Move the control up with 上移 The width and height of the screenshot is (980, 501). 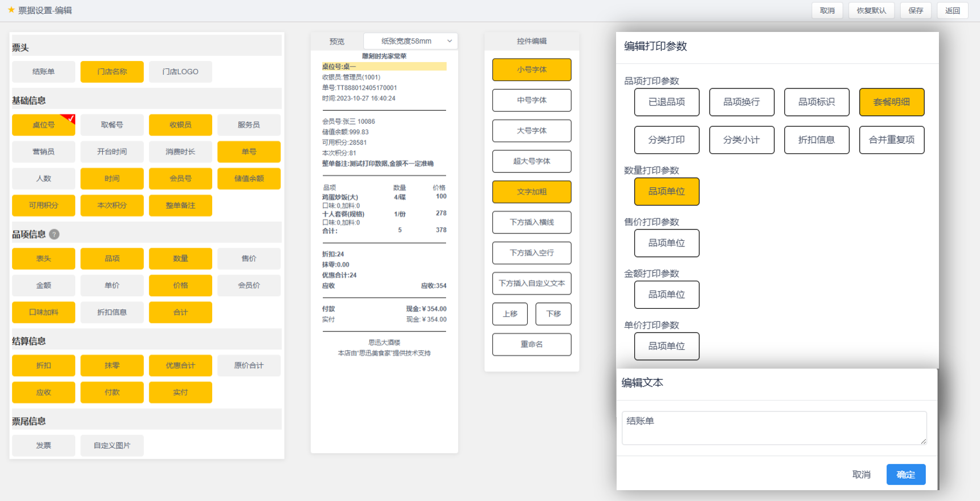510,314
